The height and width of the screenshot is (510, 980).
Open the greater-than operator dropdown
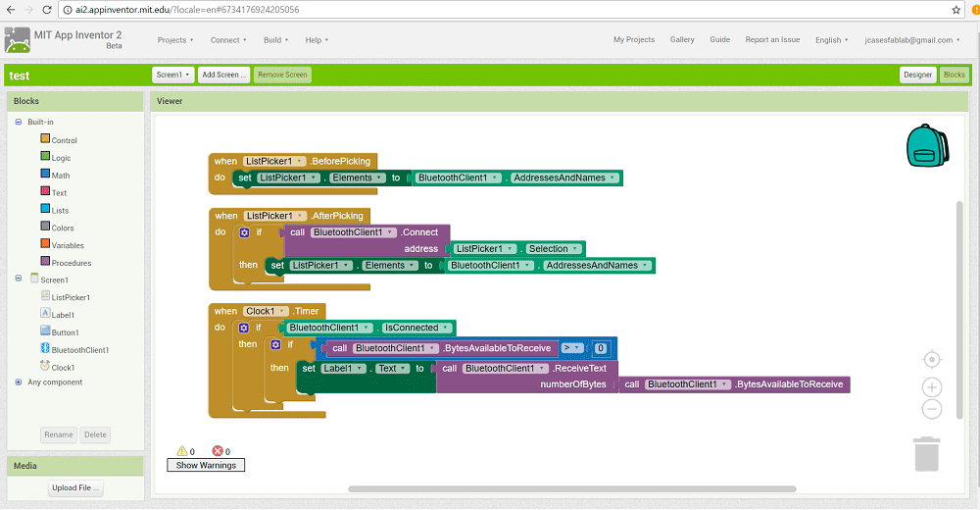[x=571, y=348]
